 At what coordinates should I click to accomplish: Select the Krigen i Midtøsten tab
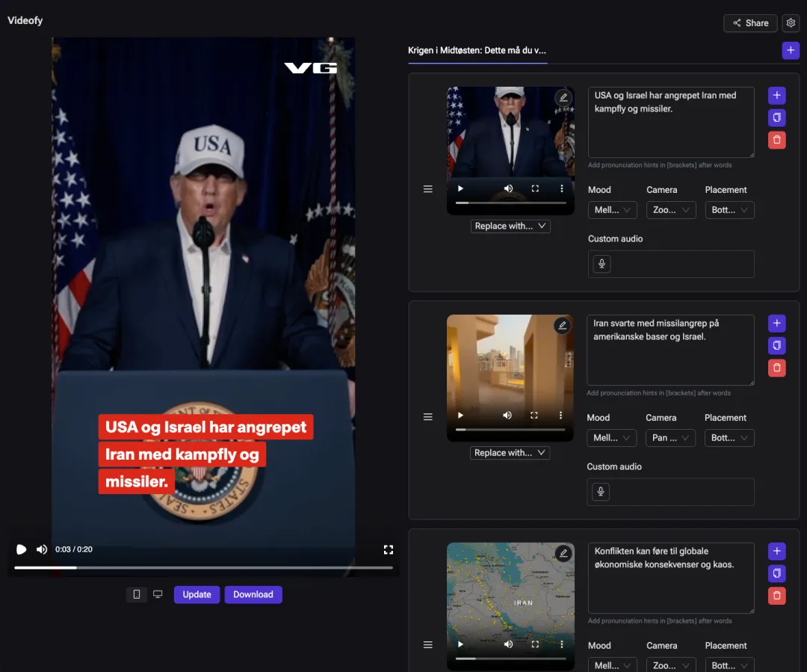477,51
